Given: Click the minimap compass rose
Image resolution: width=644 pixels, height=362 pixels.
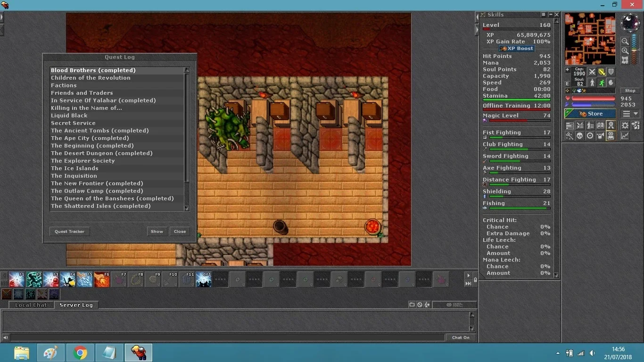Looking at the screenshot, I should tap(630, 23).
